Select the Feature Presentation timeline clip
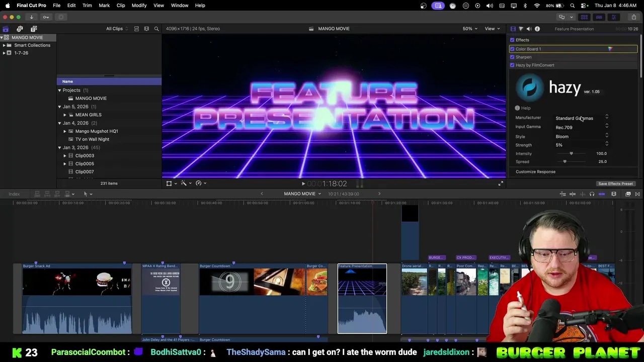The width and height of the screenshot is (644, 362). click(362, 299)
